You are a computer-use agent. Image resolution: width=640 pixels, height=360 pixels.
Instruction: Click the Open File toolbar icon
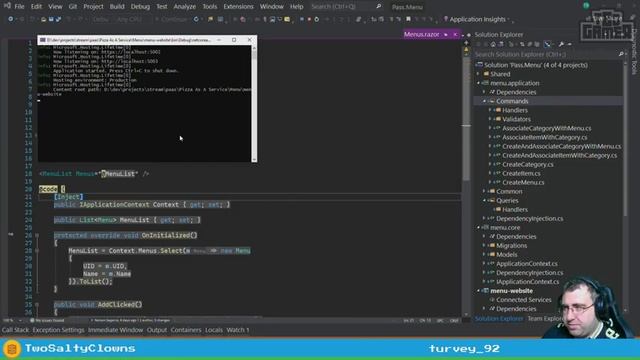click(43, 19)
